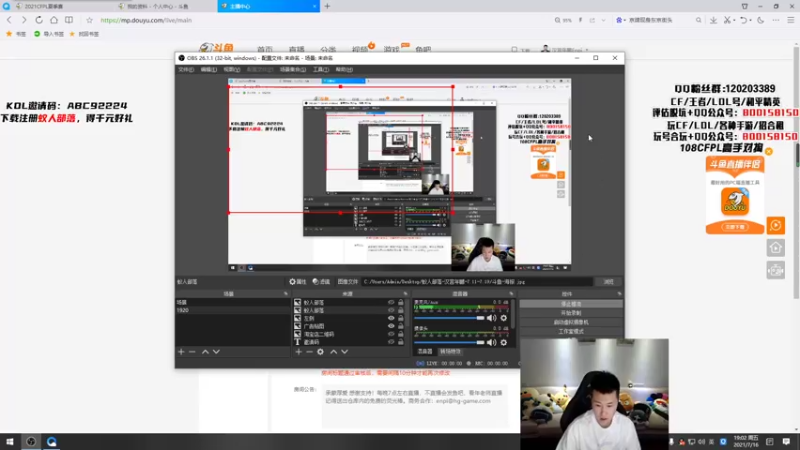
Task: Click the douyu page vertical scrollbar
Action: tap(796, 171)
